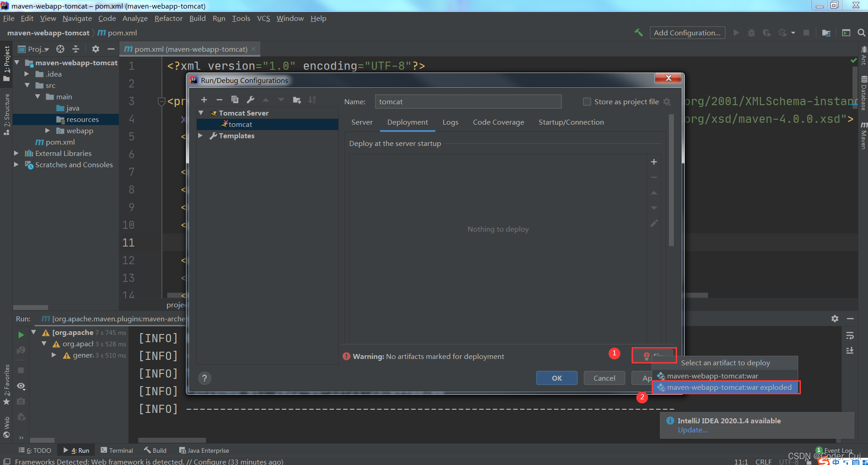Viewport: 868px width, 465px height.
Task: Select maven-webapp-tomcat:war artifact
Action: pos(725,376)
